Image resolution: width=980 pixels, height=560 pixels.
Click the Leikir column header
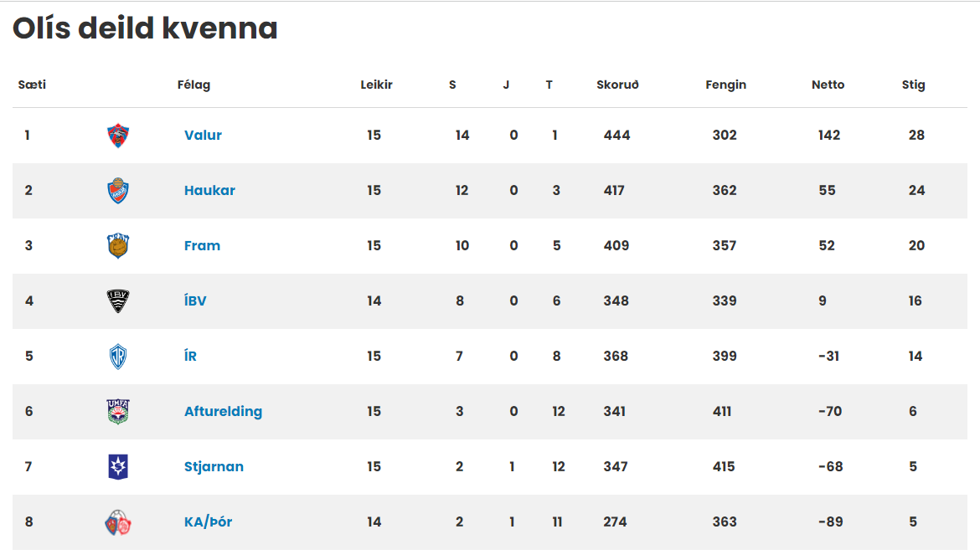click(376, 85)
